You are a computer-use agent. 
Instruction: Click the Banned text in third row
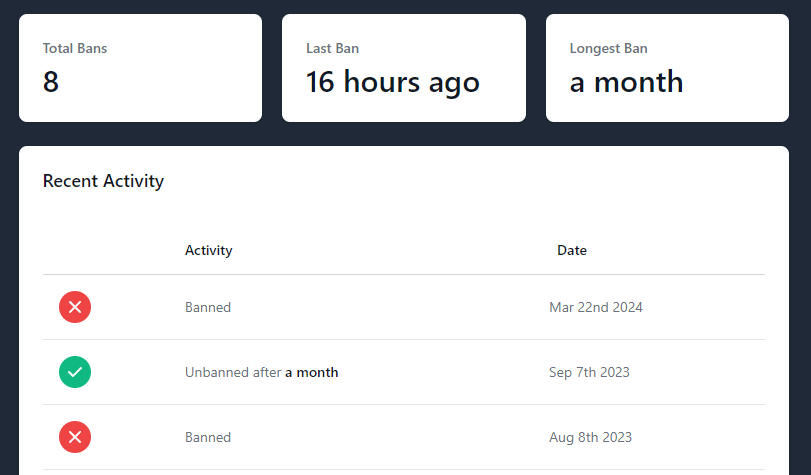point(208,437)
